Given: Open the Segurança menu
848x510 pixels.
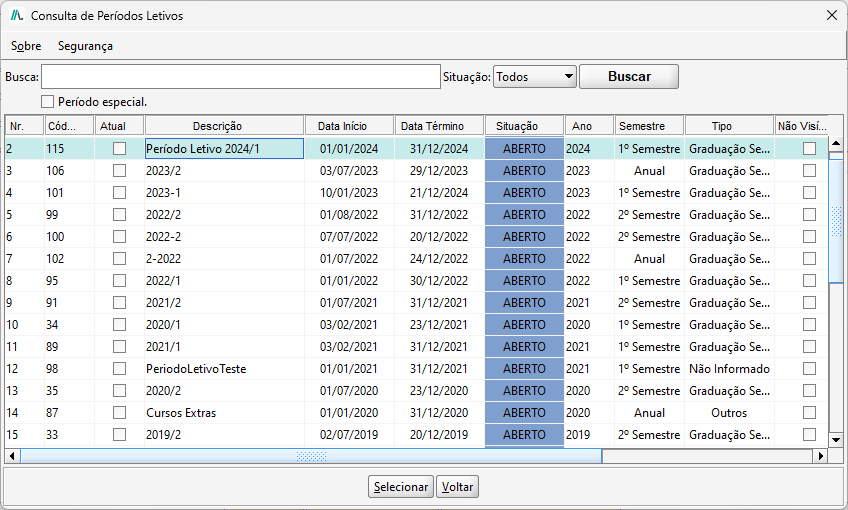Looking at the screenshot, I should click(x=85, y=46).
